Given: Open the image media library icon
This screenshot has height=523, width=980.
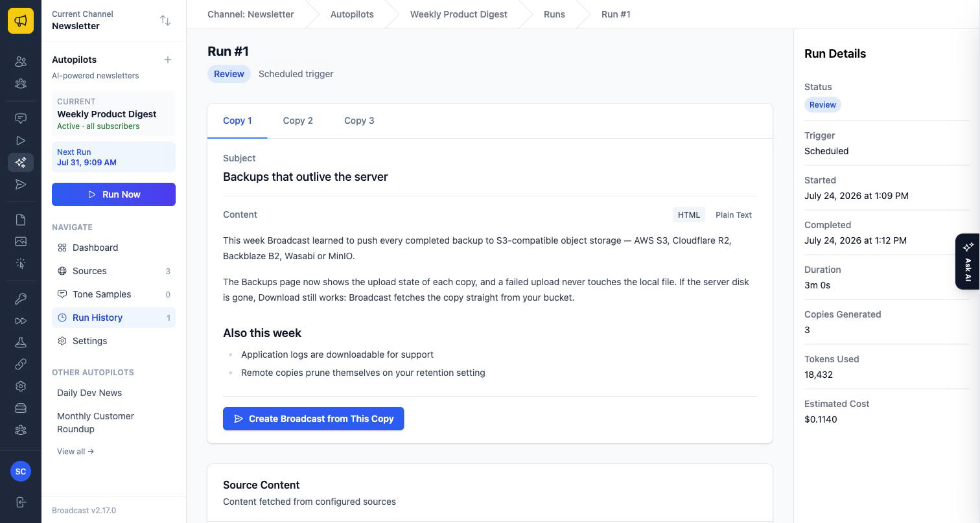Looking at the screenshot, I should click(x=21, y=241).
